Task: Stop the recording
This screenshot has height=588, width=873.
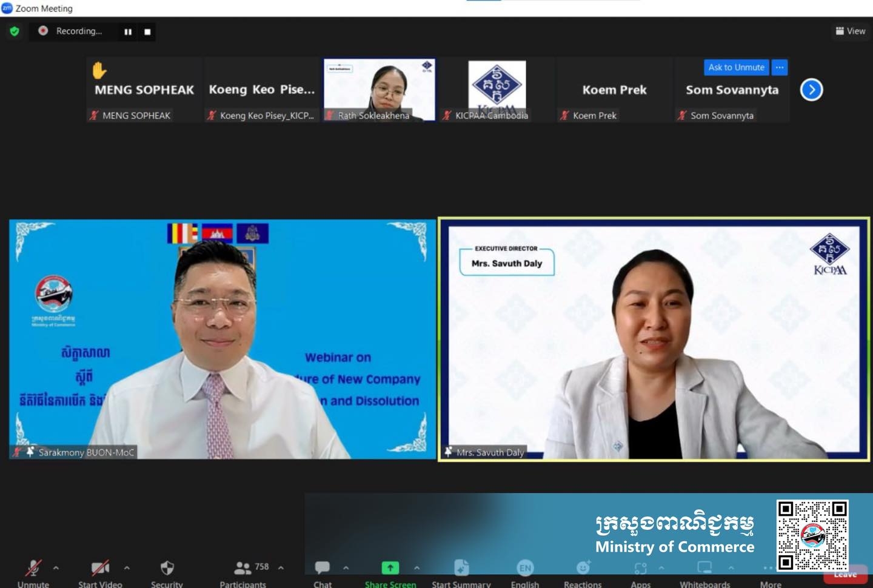Action: (147, 32)
